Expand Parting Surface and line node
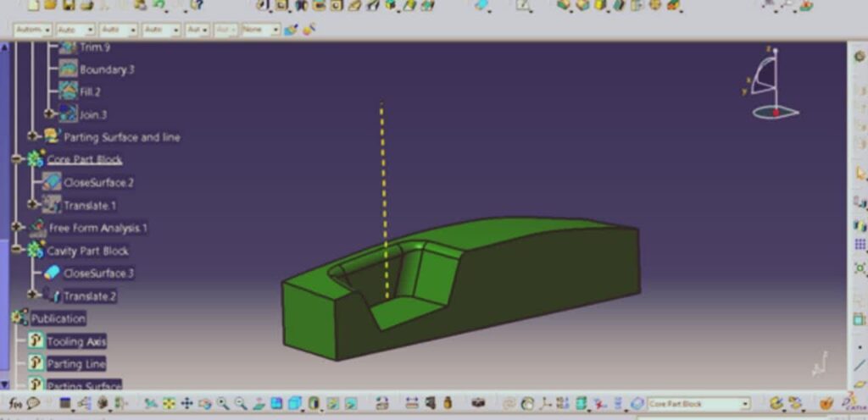The image size is (868, 420). [33, 136]
